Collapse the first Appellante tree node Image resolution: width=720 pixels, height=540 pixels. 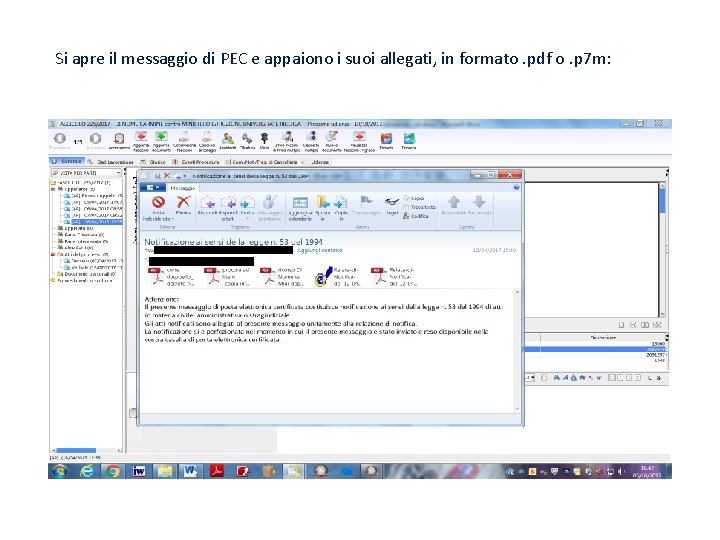coord(53,189)
